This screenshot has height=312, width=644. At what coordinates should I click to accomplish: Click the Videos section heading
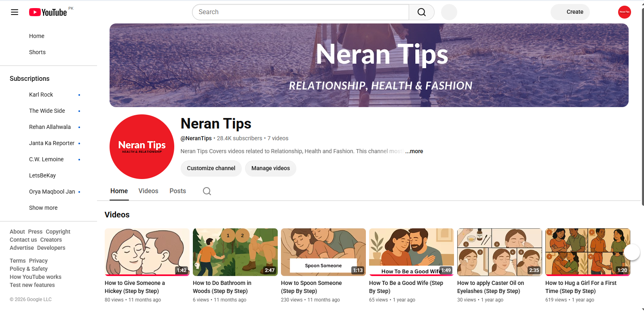click(x=117, y=215)
